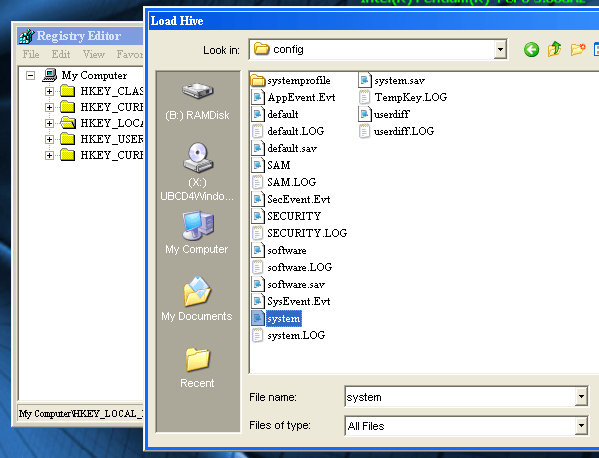The height and width of the screenshot is (458, 599).
Task: Open My Computer in places bar
Action: (x=197, y=233)
